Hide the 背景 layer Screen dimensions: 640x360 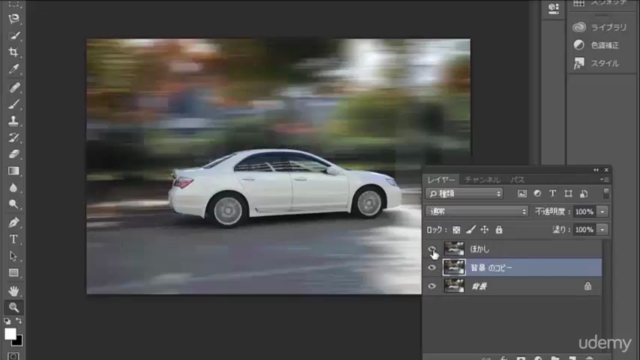pyautogui.click(x=431, y=286)
